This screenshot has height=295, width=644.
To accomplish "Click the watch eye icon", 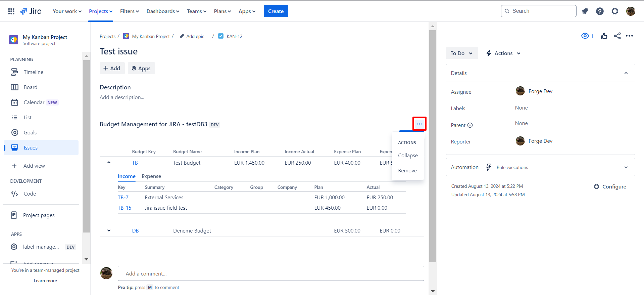I will click(x=585, y=36).
